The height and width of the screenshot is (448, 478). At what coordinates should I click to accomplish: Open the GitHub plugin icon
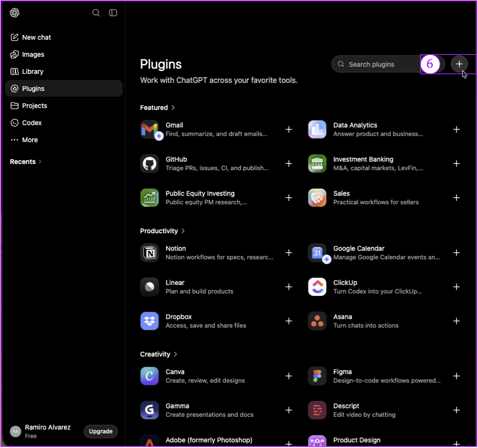[x=150, y=164]
